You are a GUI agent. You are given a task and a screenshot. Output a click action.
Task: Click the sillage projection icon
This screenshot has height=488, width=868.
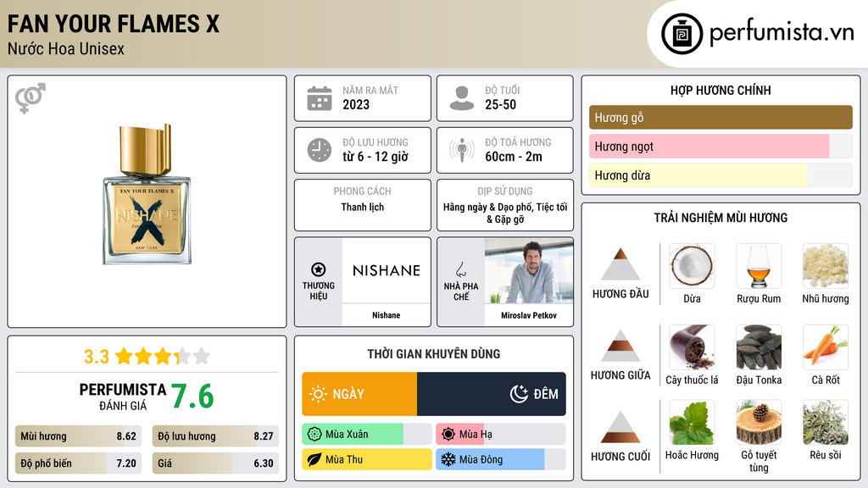[x=461, y=150]
